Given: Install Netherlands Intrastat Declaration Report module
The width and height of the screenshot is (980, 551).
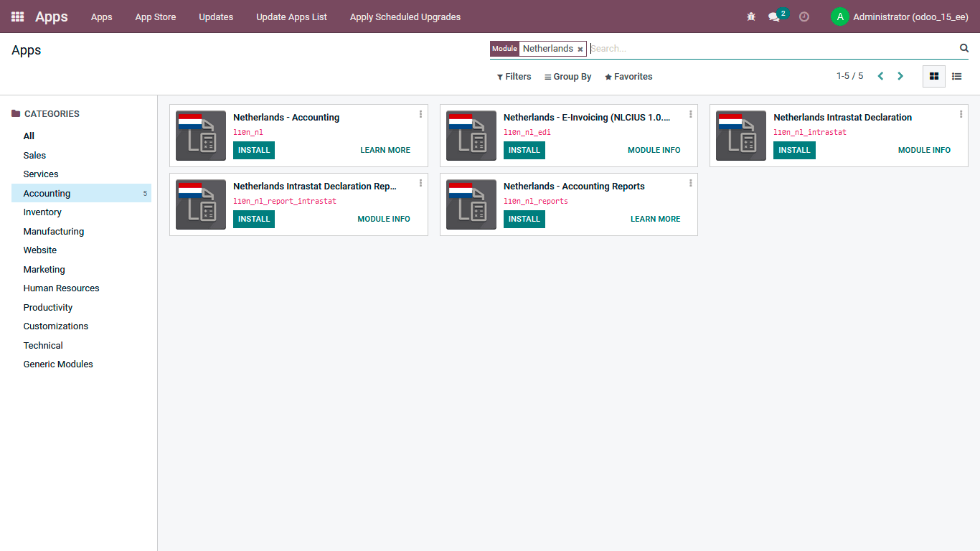Looking at the screenshot, I should 254,219.
